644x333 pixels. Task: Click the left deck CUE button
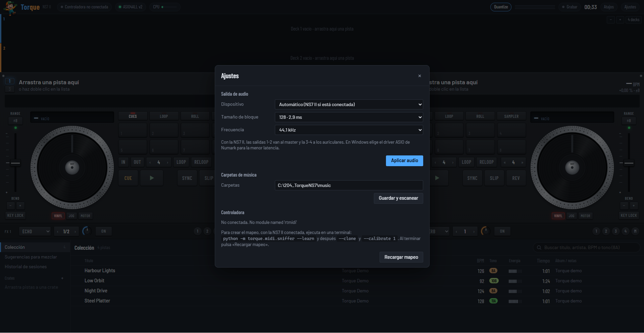pyautogui.click(x=128, y=178)
